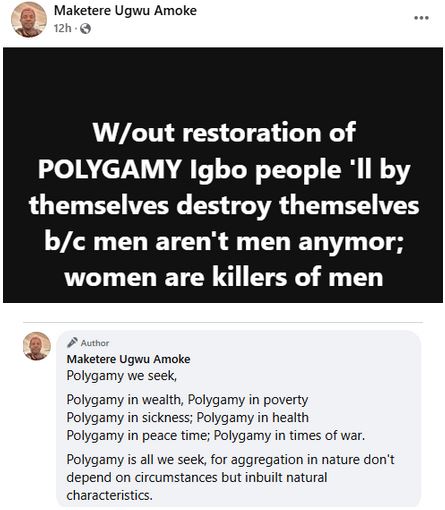Click the 'W/out restoration of' line in the post
Image resolution: width=445 pixels, height=510 pixels.
[x=224, y=132]
